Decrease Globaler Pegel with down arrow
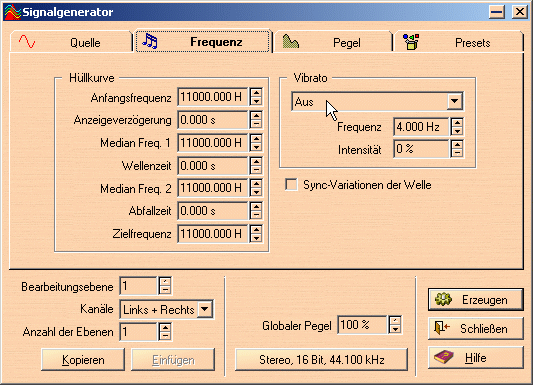The height and width of the screenshot is (385, 533). pos(395,329)
